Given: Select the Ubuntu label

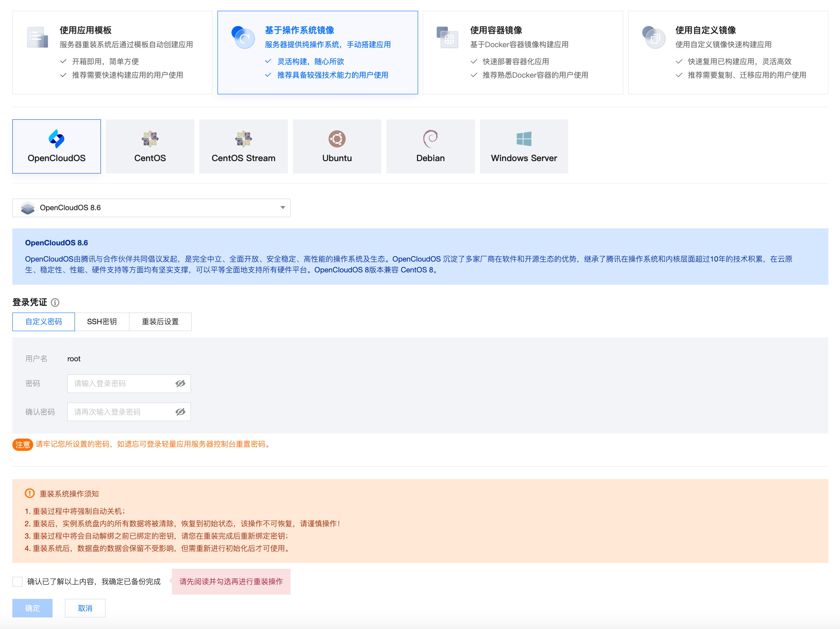Looking at the screenshot, I should point(337,158).
